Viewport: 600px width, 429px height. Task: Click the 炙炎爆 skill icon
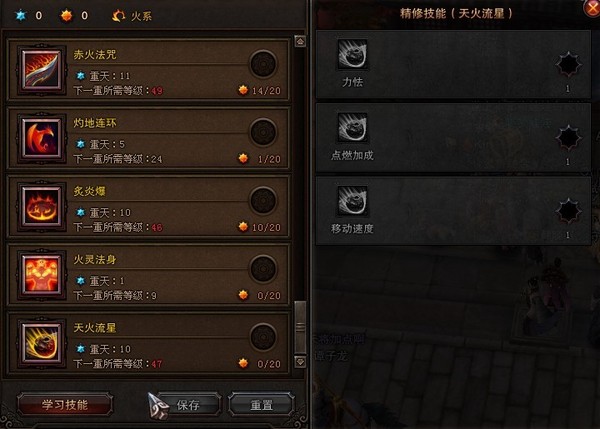pyautogui.click(x=42, y=206)
